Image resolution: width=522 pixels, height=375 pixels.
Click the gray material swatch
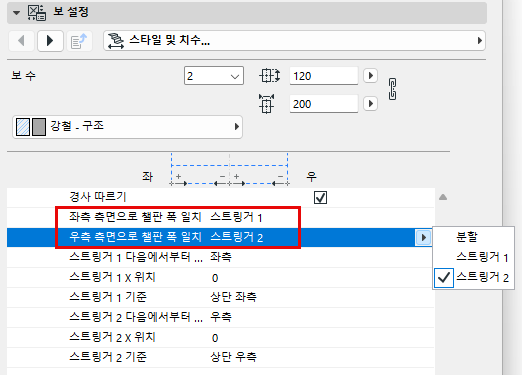coord(39,127)
